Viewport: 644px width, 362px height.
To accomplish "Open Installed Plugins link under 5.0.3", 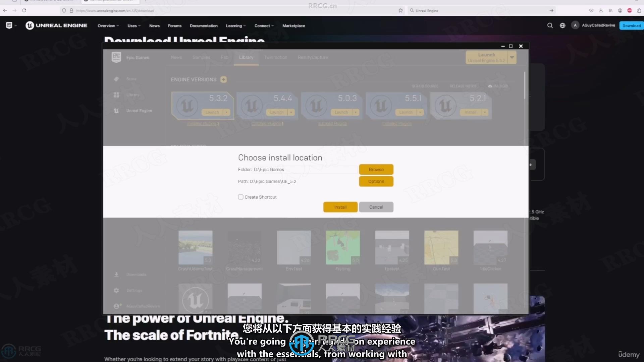I will [x=332, y=124].
